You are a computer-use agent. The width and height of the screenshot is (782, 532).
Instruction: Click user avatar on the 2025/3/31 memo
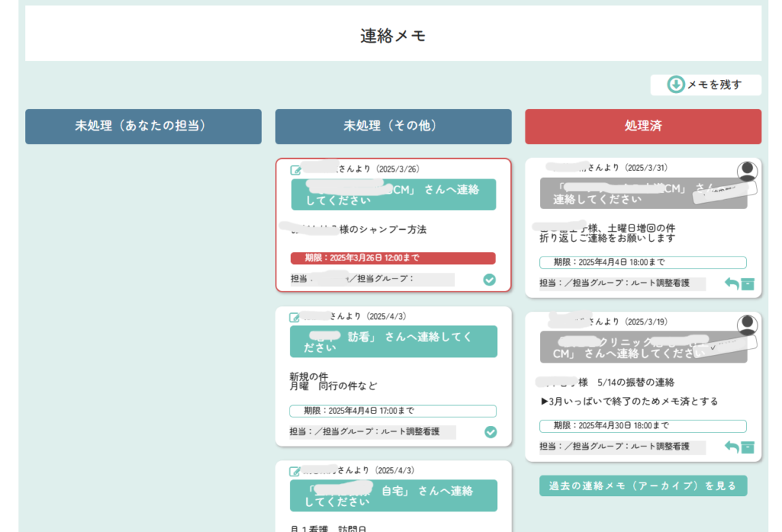click(748, 171)
